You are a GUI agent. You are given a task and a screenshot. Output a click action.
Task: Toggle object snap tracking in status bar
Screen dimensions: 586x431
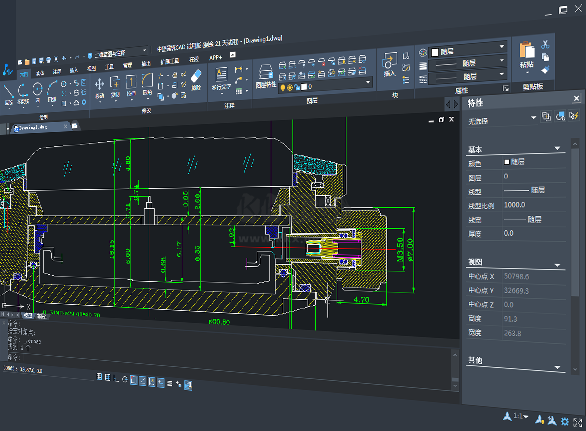tap(143, 381)
